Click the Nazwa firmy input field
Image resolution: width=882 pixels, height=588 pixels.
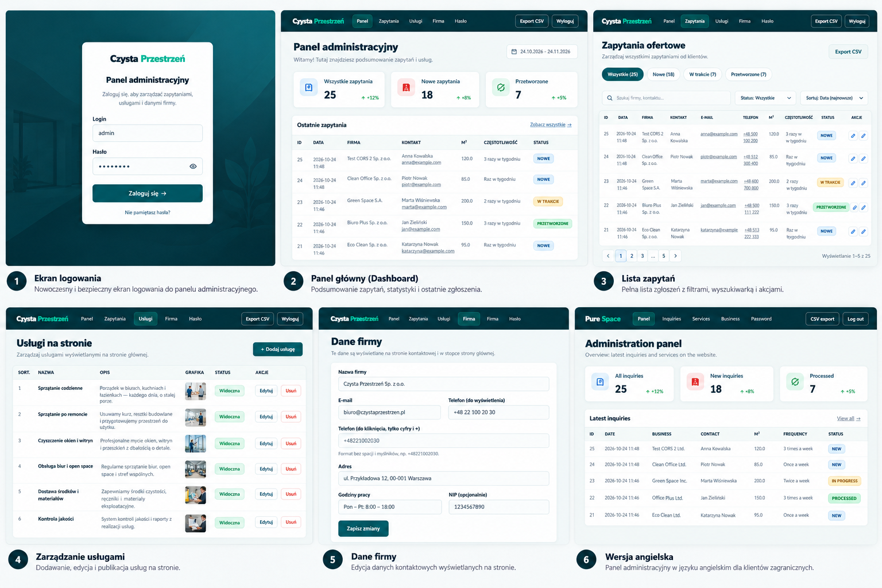(443, 384)
